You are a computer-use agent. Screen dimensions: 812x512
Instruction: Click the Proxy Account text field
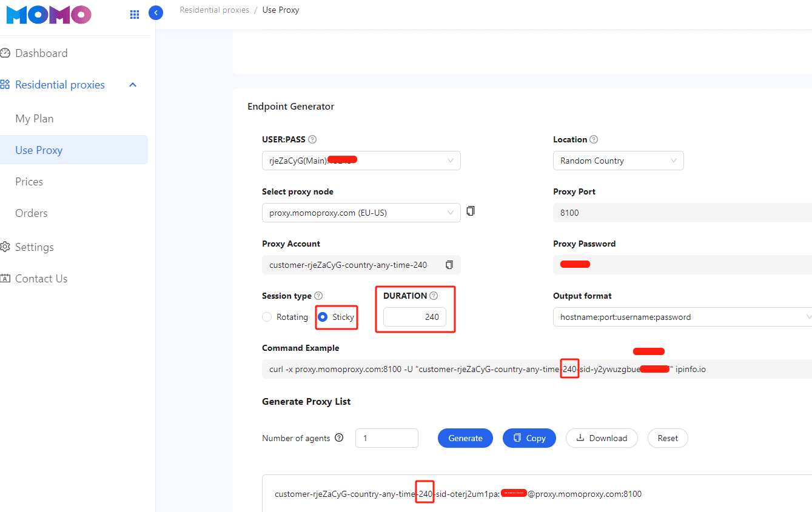coord(361,265)
